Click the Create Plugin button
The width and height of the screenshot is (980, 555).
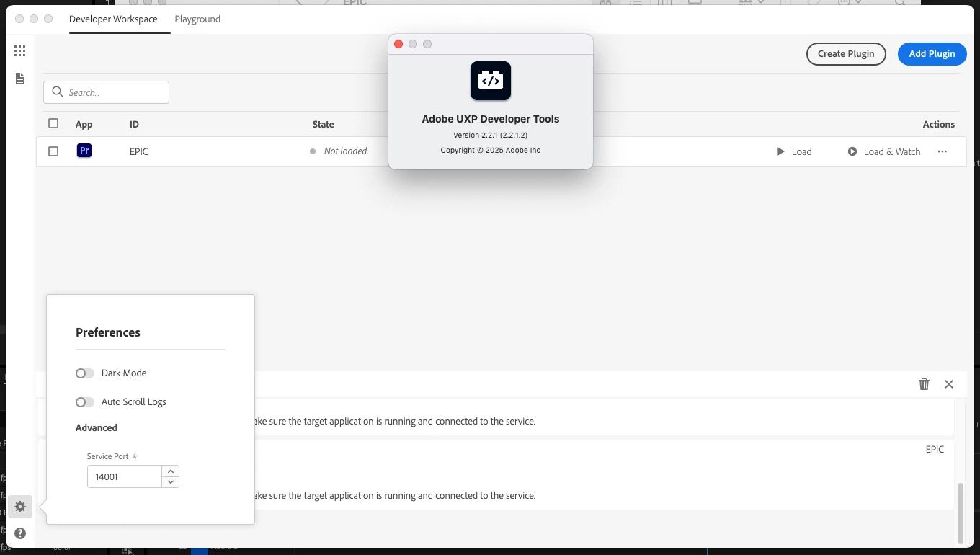[846, 53]
